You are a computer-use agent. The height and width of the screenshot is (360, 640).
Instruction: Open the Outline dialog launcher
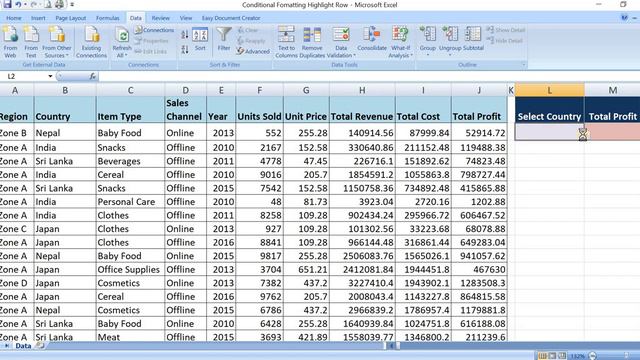[x=524, y=64]
